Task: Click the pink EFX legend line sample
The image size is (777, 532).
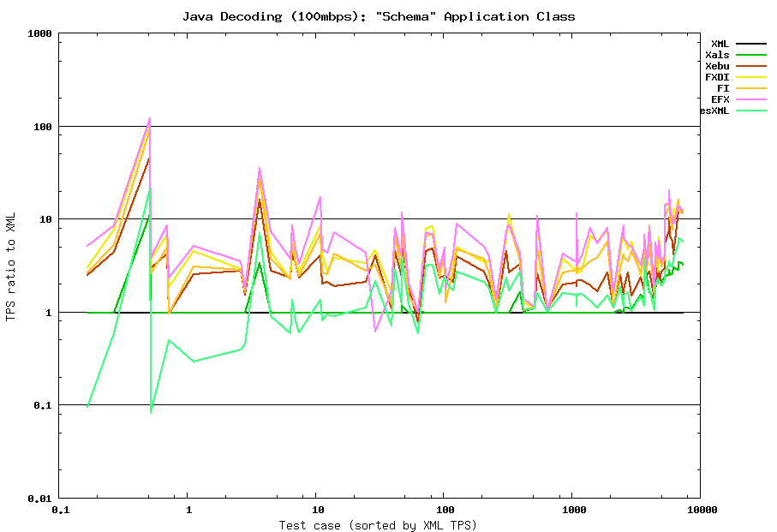Action: click(750, 99)
